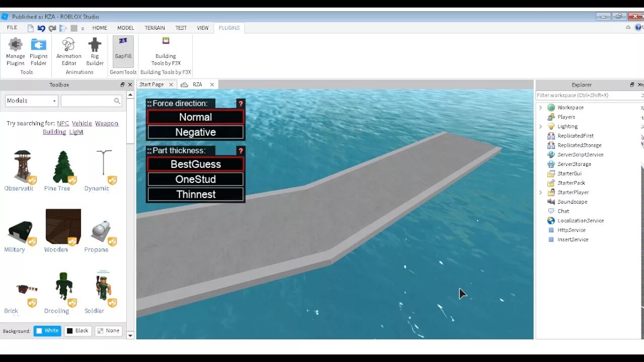This screenshot has width=644, height=362.
Task: Search suggestion link NPC
Action: click(63, 123)
